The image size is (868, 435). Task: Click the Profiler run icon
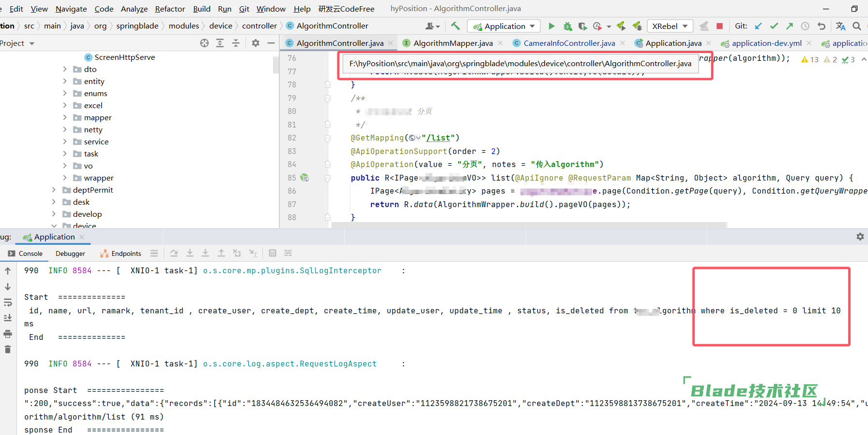[597, 26]
